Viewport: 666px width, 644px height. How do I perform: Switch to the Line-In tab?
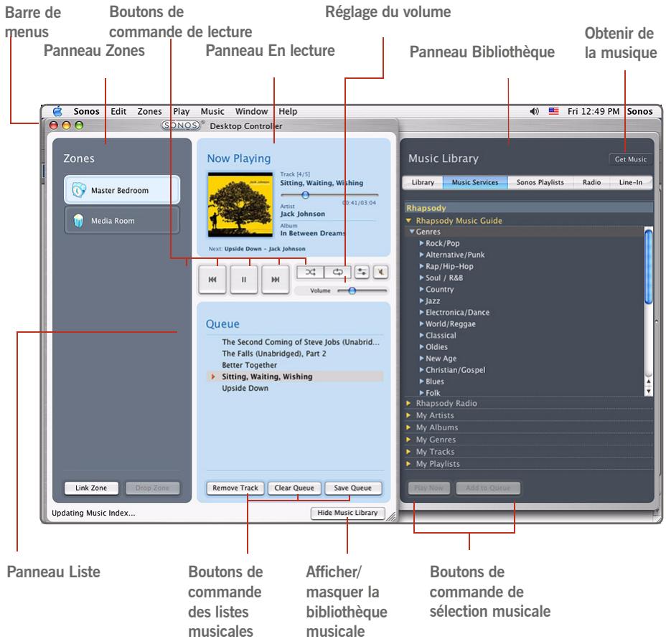click(631, 182)
